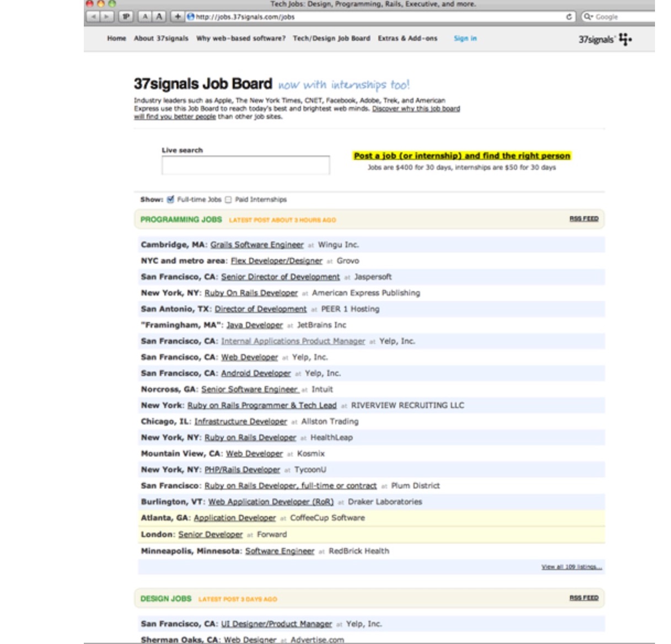The width and height of the screenshot is (671, 644).
Task: Click View all 109 listings link
Action: pos(572,567)
